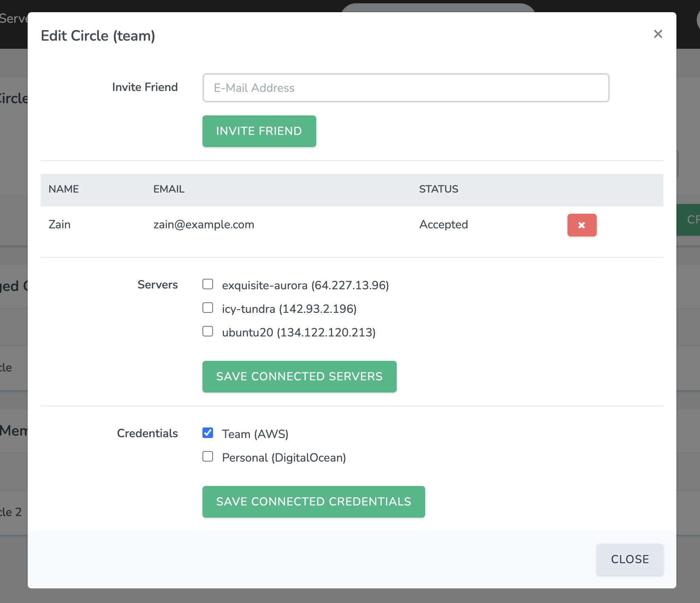Click the NAME column header
This screenshot has width=700, height=603.
tap(63, 189)
